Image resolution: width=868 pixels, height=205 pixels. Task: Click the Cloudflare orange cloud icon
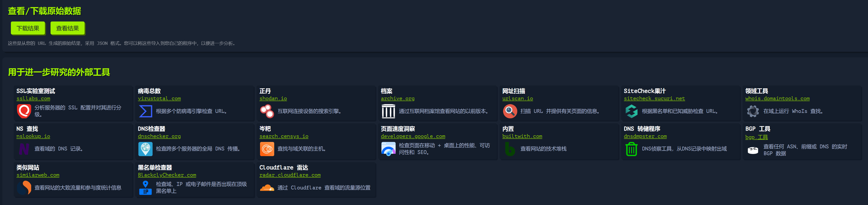[267, 188]
